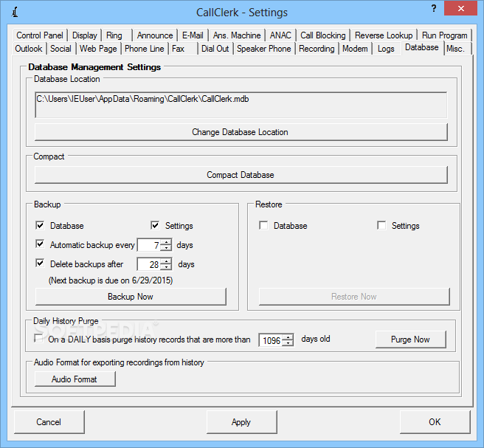Check the Restore Database checkbox
484x448 pixels.
point(263,225)
